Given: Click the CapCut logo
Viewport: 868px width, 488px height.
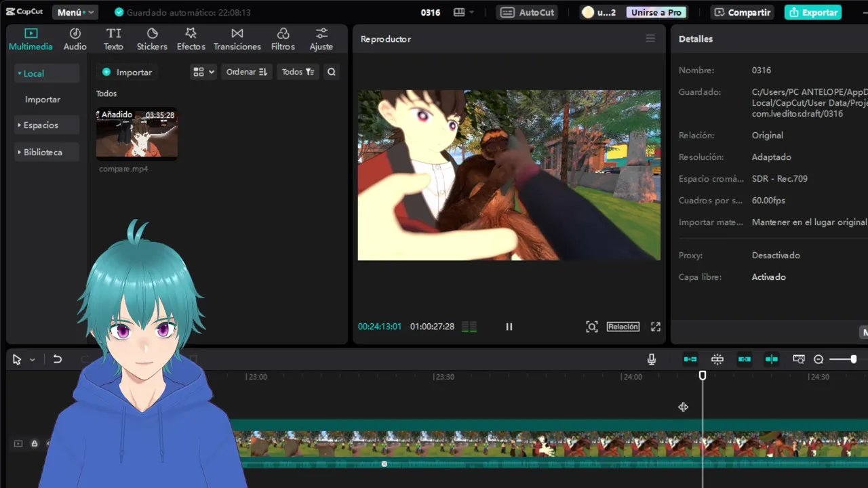Looking at the screenshot, I should coord(24,12).
